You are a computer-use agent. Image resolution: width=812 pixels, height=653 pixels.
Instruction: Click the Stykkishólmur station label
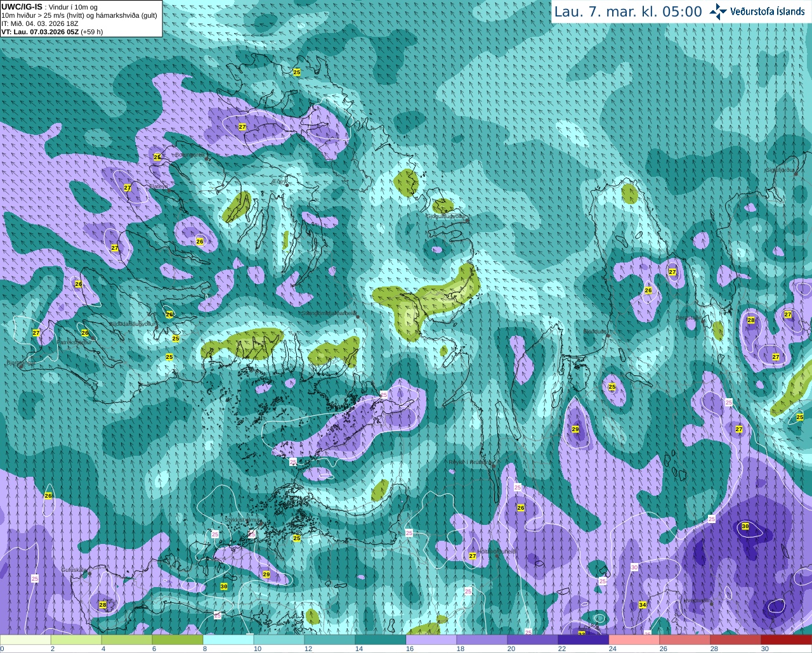pos(242,520)
